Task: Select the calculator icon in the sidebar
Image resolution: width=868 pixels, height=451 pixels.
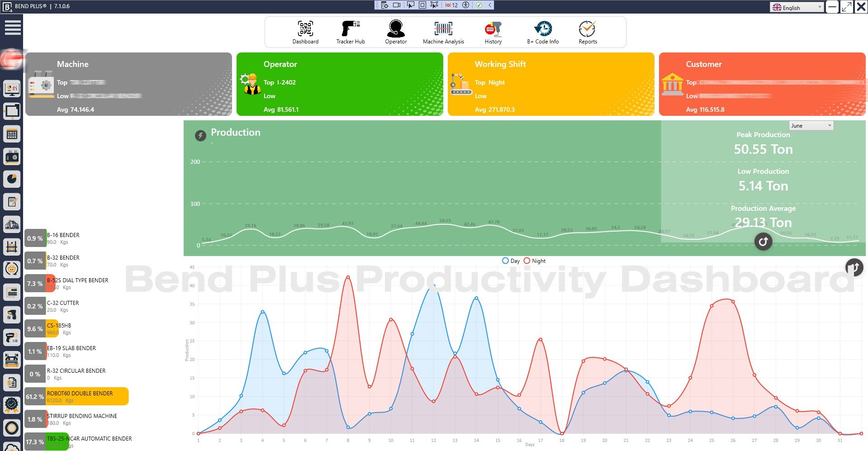Action: click(x=12, y=134)
